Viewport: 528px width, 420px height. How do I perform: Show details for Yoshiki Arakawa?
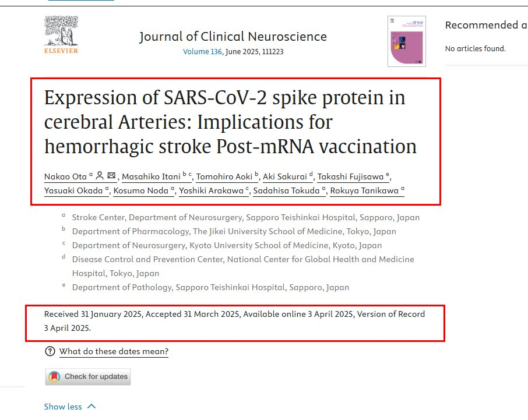pyautogui.click(x=210, y=191)
